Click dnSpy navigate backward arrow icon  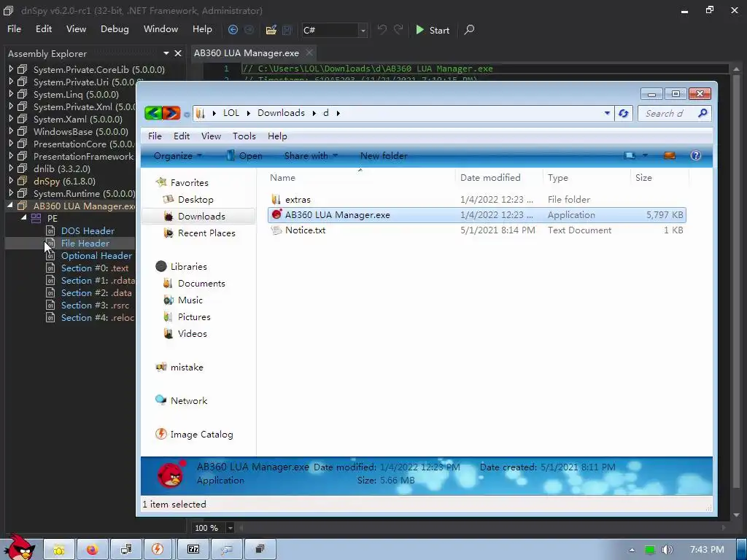click(233, 30)
